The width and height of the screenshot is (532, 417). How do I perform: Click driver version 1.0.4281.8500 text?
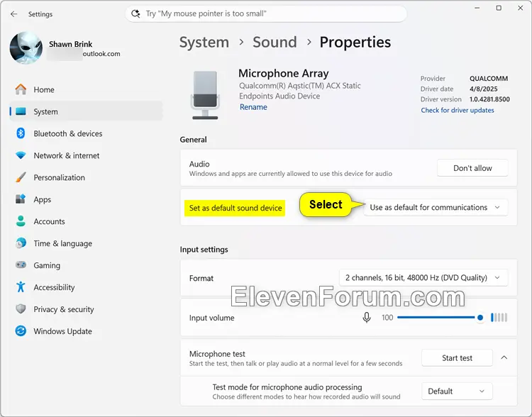pos(489,99)
